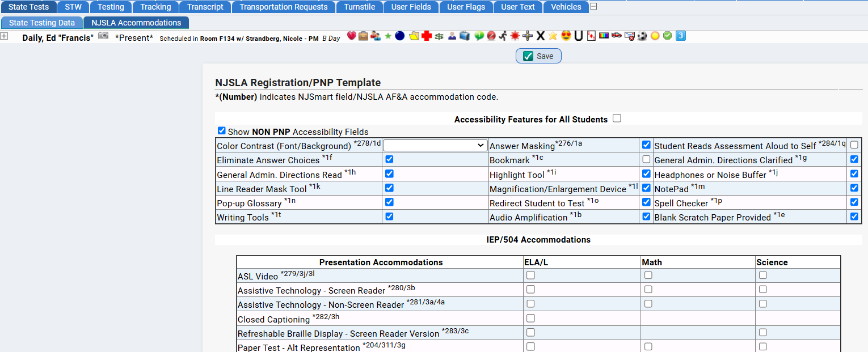Click the large yellow star icon
Image resolution: width=868 pixels, height=352 pixels.
[x=553, y=36]
